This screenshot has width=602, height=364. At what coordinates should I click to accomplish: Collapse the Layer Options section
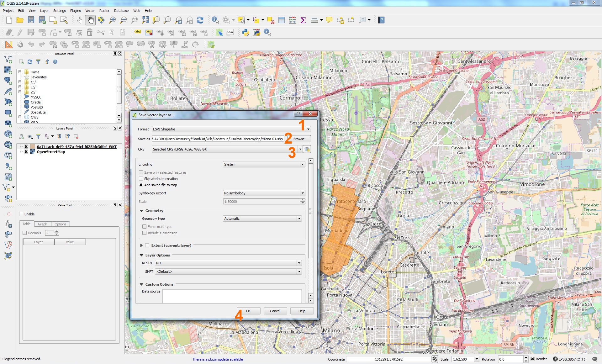coord(141,255)
